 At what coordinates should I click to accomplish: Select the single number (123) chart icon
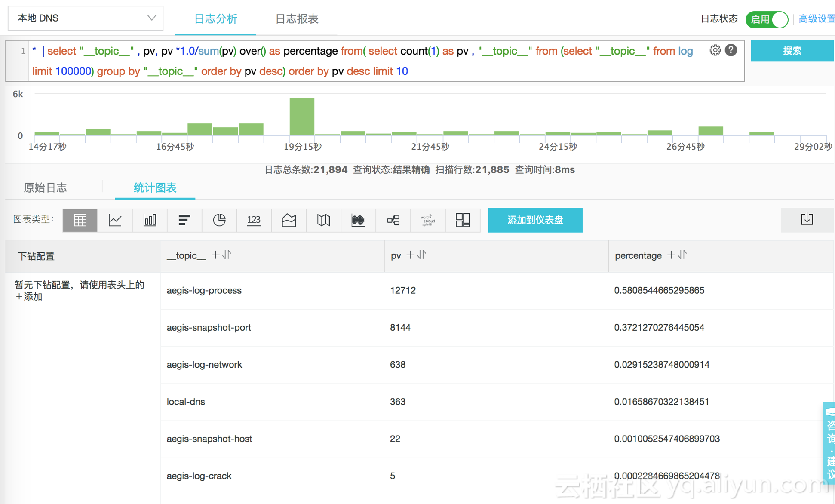pyautogui.click(x=254, y=220)
